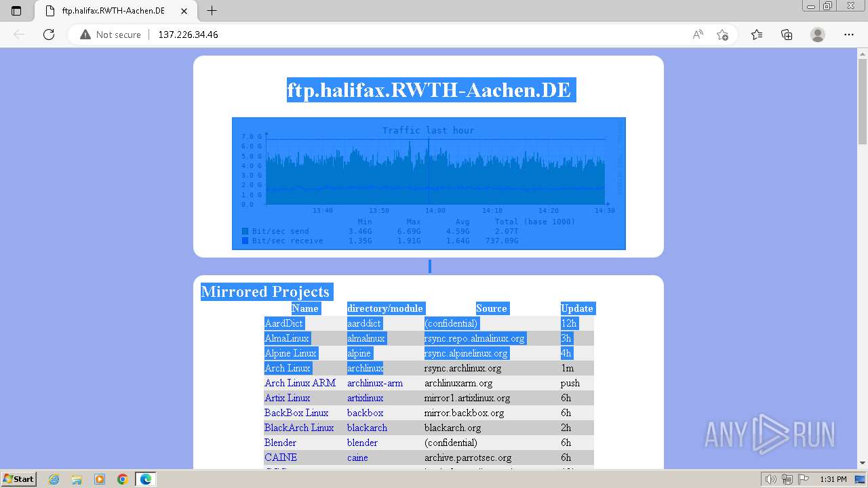The height and width of the screenshot is (488, 868).
Task: Open the almalinux directory link
Action: click(x=366, y=338)
